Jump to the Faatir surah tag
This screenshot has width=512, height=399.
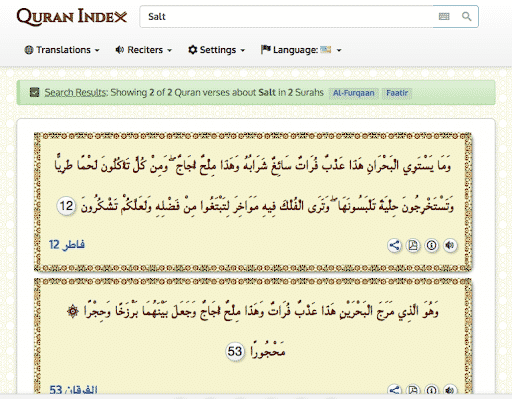point(397,93)
